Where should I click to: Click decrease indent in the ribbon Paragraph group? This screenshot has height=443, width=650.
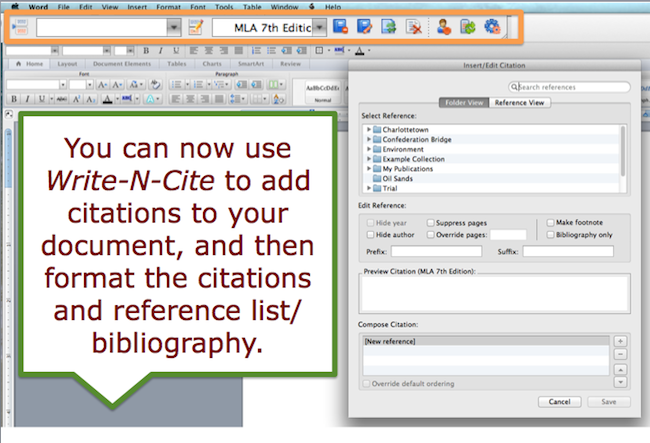(241, 85)
